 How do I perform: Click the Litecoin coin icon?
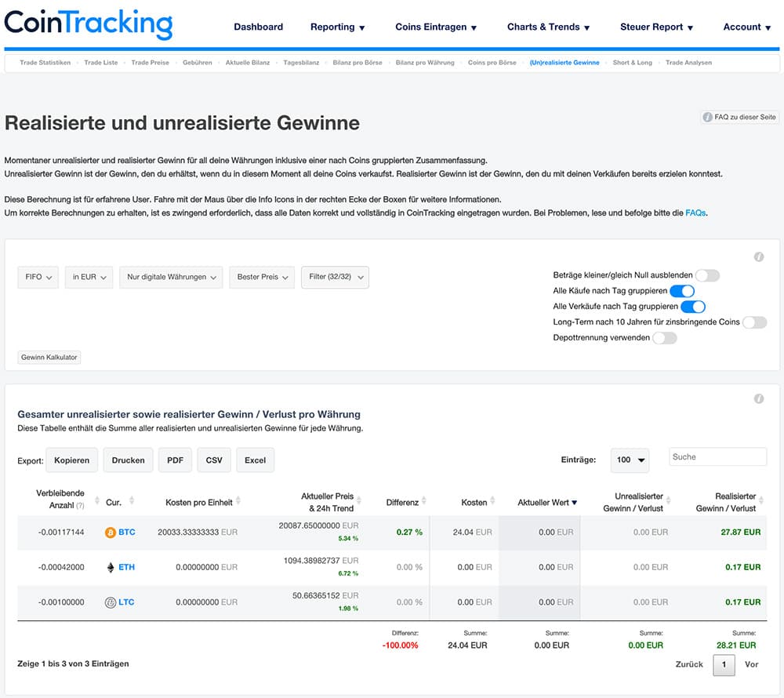[x=110, y=602]
